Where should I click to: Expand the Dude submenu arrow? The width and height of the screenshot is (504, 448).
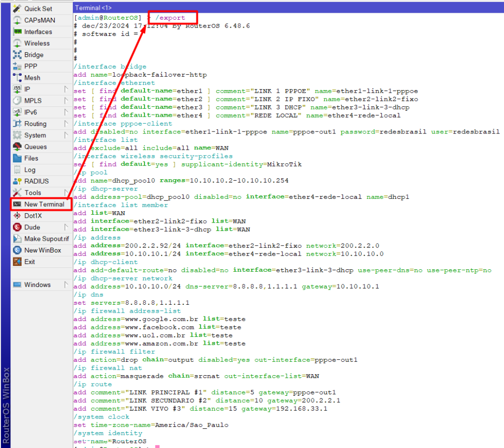pyautogui.click(x=66, y=227)
